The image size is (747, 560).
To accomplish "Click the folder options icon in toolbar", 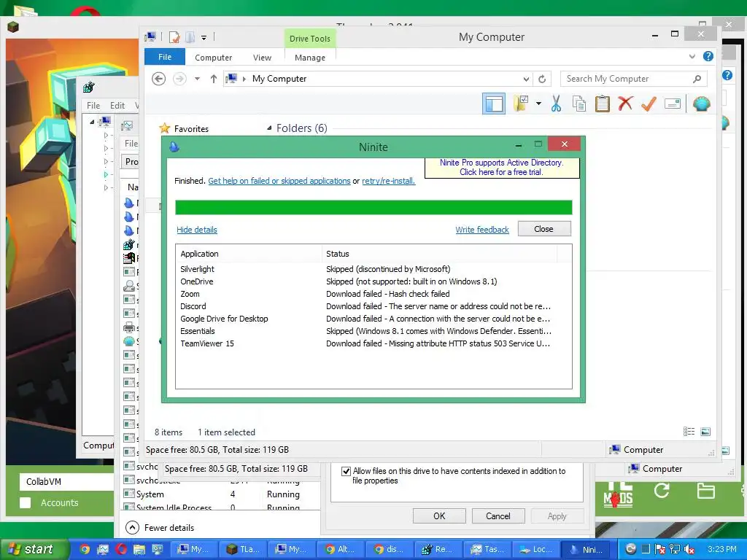I will [521, 104].
